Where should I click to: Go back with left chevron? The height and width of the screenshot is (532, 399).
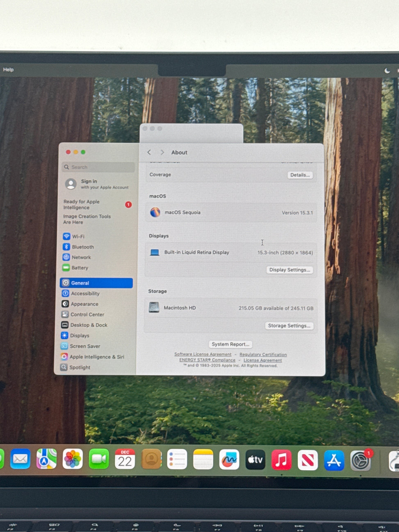pyautogui.click(x=149, y=152)
